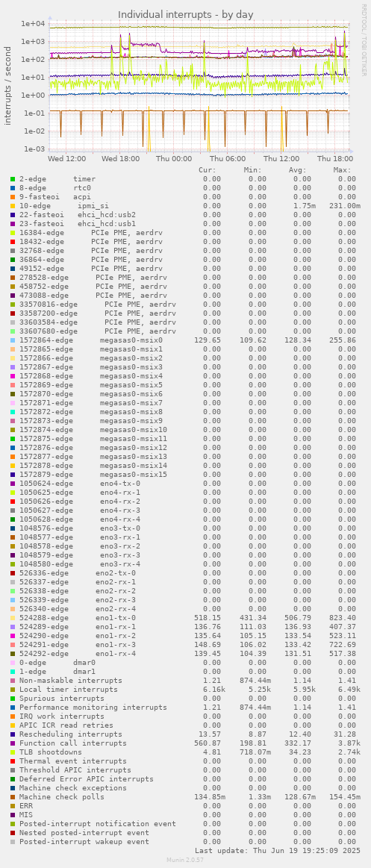Click the Local timer interrupts color square
This screenshot has height=868, width=371.
click(x=13, y=689)
